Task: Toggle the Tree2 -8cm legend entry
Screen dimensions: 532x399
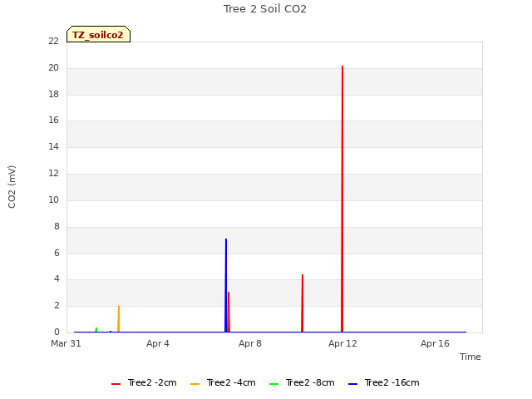Action: click(302, 382)
